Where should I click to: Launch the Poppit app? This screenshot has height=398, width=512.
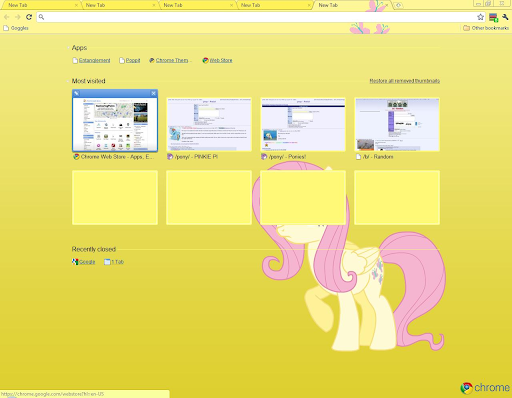point(130,60)
